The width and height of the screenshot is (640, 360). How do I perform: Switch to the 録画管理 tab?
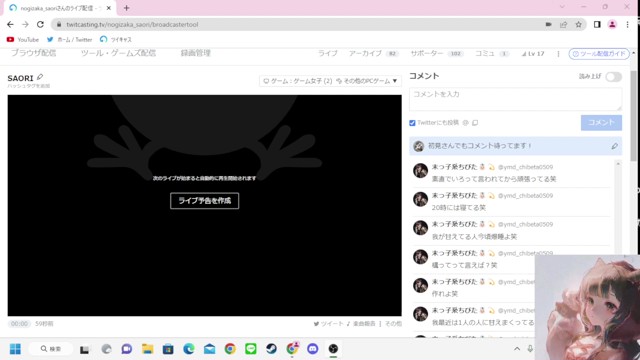196,53
